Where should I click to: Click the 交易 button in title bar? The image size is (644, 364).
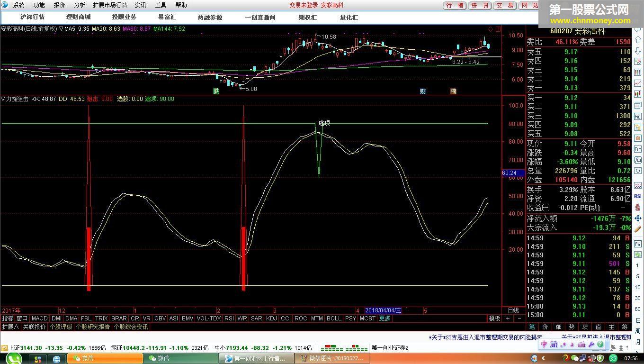504,5
